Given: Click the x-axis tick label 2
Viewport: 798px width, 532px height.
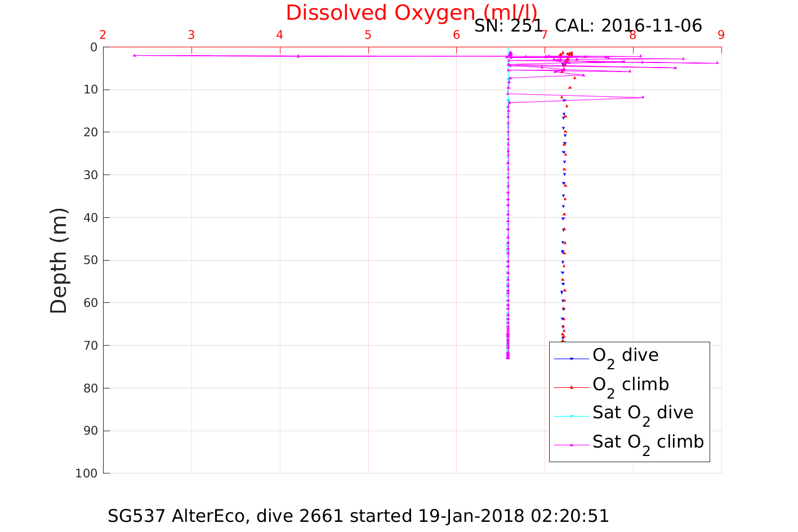Looking at the screenshot, I should tap(103, 35).
